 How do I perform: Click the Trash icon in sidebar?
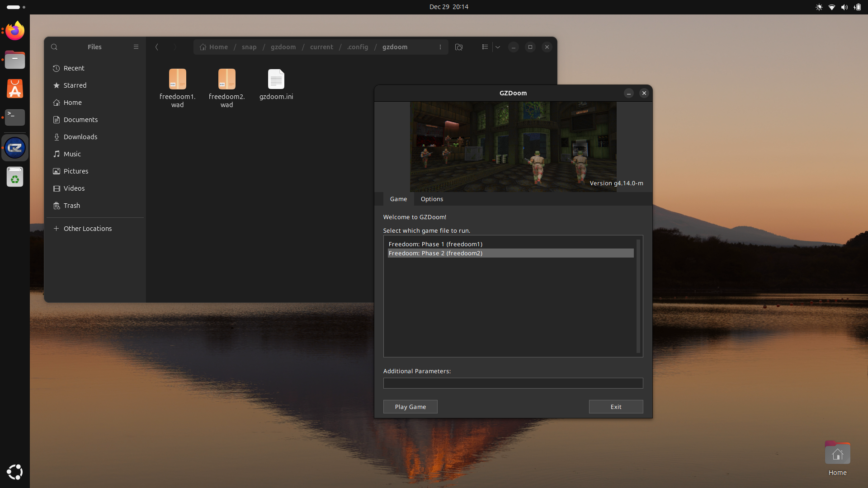(x=57, y=205)
